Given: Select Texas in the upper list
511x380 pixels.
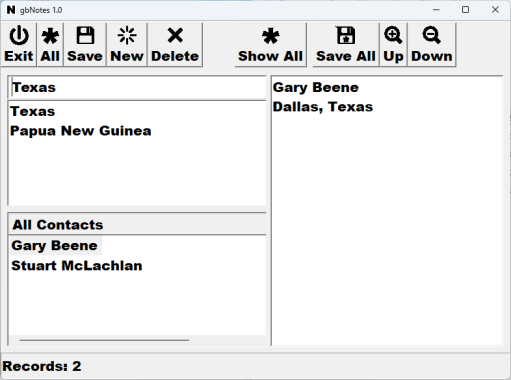Looking at the screenshot, I should click(33, 111).
